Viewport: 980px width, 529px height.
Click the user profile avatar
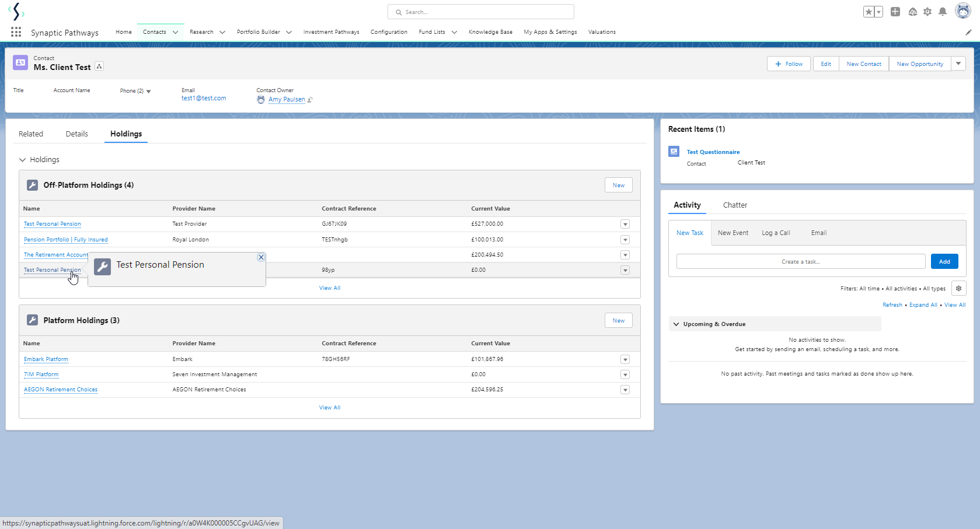click(962, 11)
